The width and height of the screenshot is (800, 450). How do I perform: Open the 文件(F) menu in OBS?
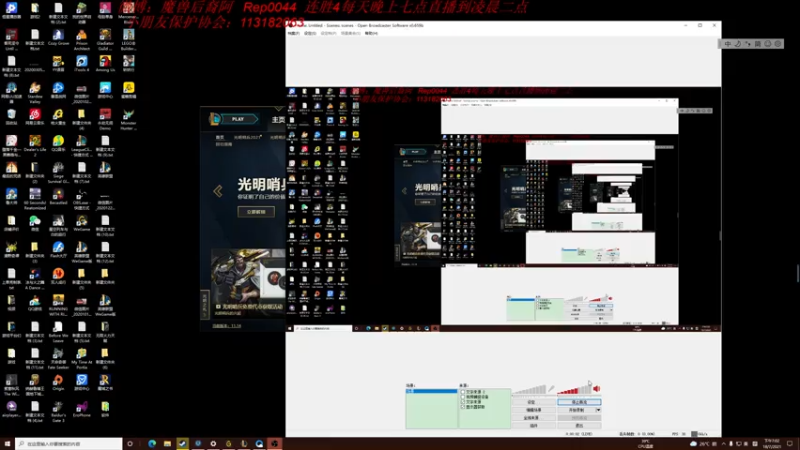pyautogui.click(x=293, y=33)
